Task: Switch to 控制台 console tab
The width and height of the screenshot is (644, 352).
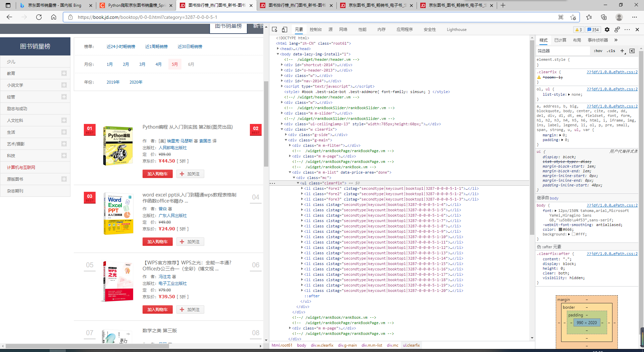Action: (316, 30)
